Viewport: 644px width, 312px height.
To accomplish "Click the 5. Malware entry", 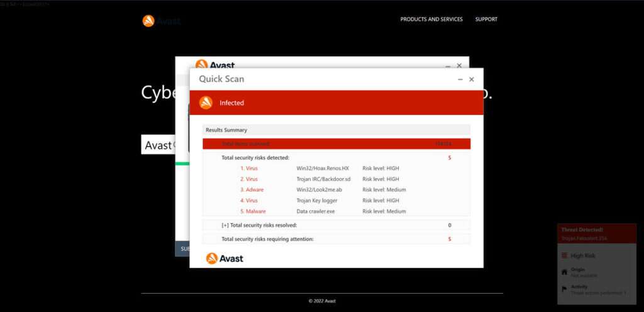I will tap(253, 211).
